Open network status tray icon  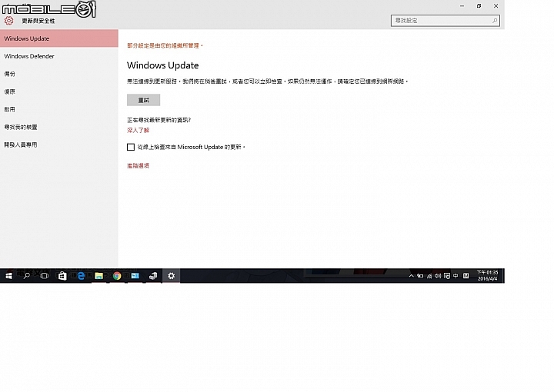click(429, 276)
